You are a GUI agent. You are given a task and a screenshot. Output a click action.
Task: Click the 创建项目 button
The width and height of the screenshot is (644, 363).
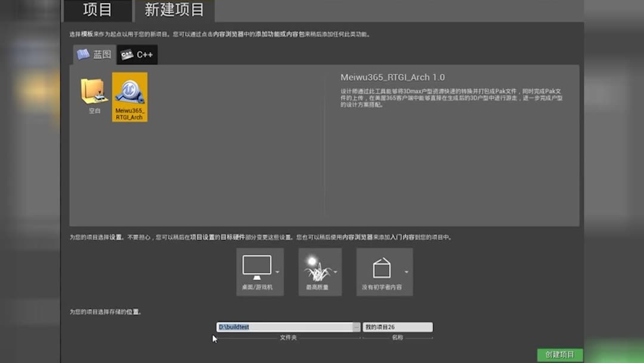pyautogui.click(x=559, y=355)
